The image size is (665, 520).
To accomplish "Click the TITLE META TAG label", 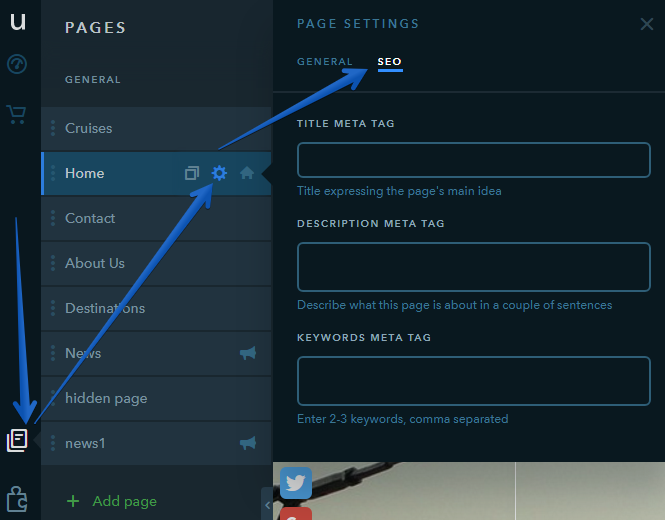I will pyautogui.click(x=346, y=123).
